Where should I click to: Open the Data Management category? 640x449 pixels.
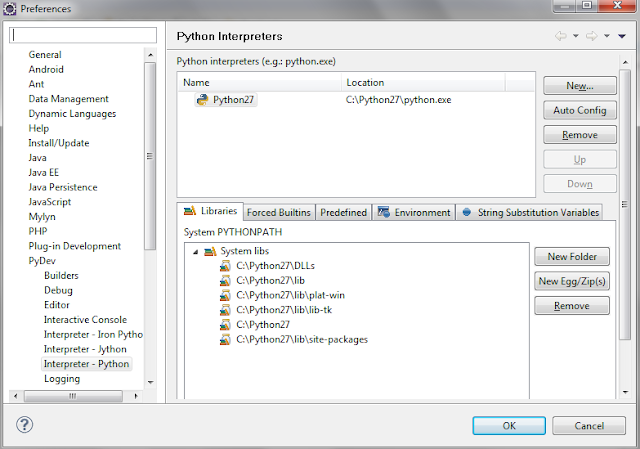tap(69, 99)
